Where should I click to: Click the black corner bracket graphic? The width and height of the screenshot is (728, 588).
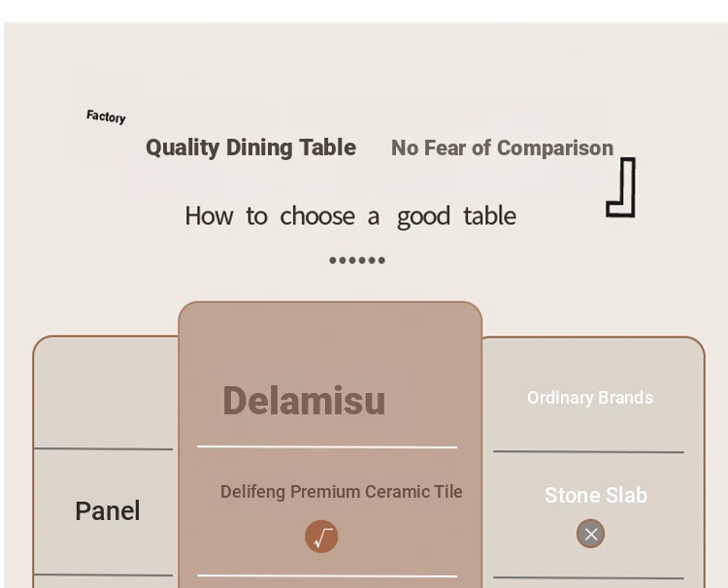[621, 187]
